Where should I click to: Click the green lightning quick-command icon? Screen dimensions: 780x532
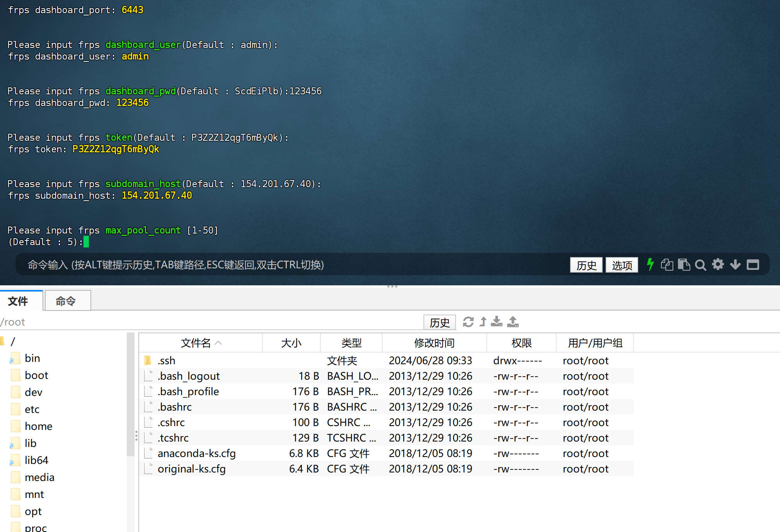click(651, 265)
